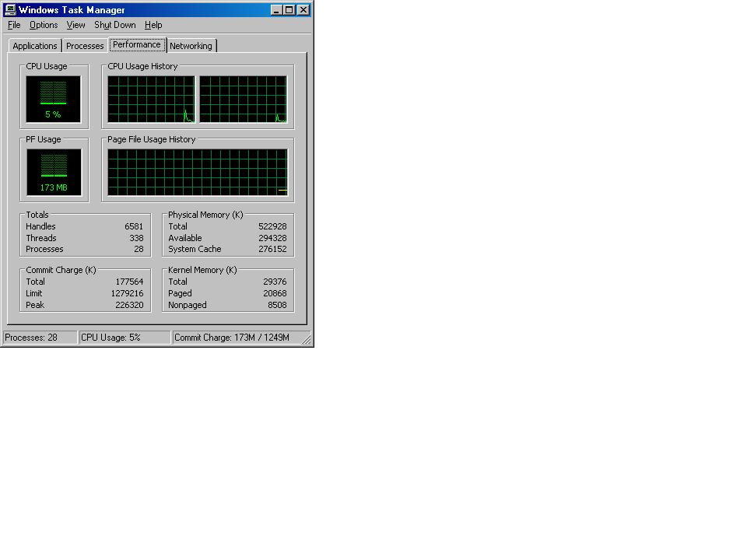
Task: Click the second CPU Usage History graph
Action: [x=243, y=99]
